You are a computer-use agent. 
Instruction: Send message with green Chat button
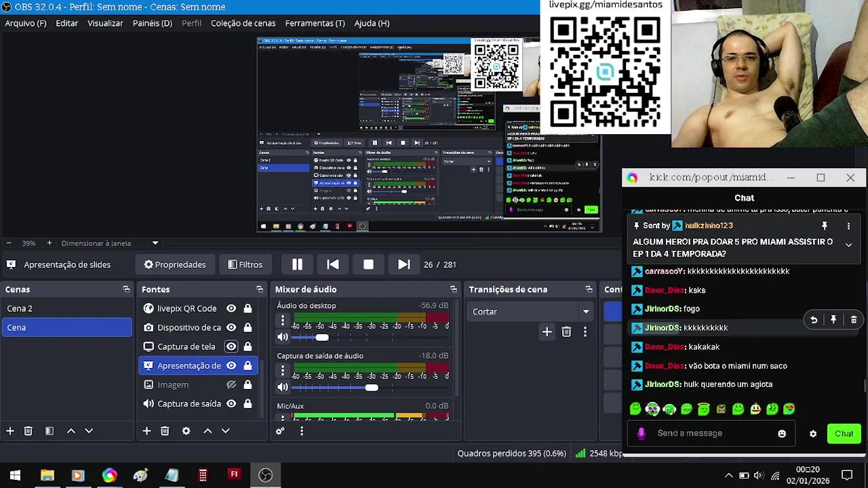tap(844, 434)
